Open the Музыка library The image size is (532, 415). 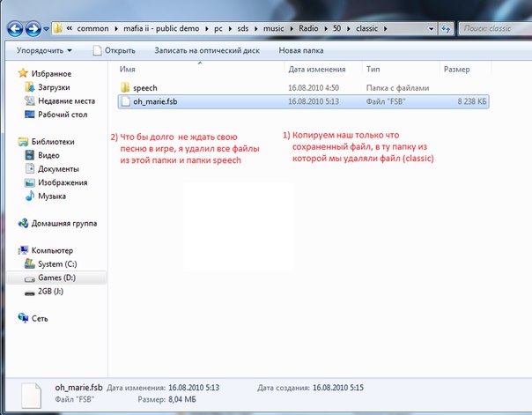click(55, 195)
